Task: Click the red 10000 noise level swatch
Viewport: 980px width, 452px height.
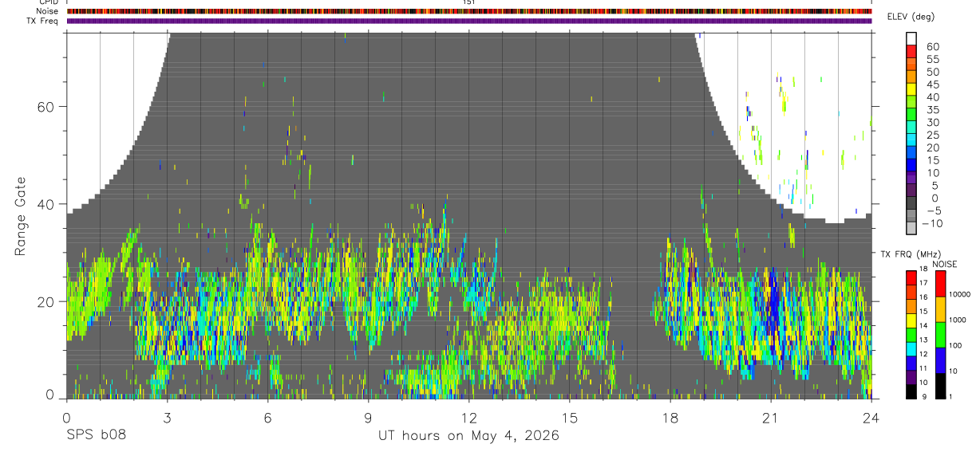Action: click(x=939, y=283)
